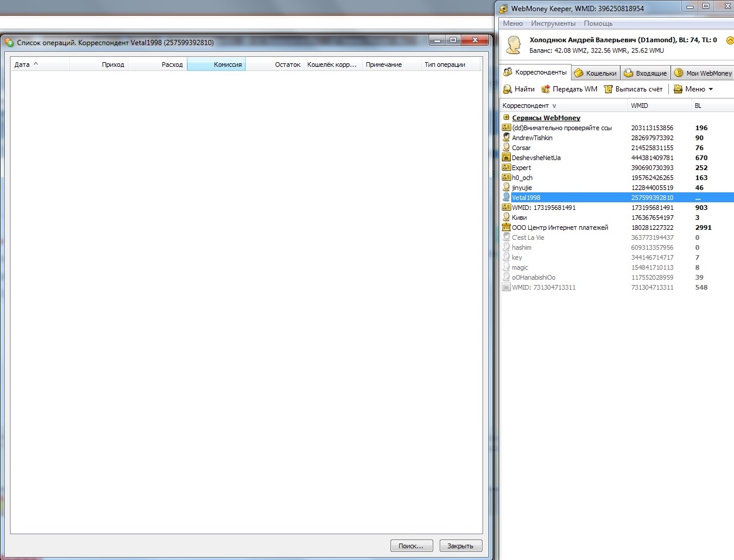Image resolution: width=734 pixels, height=560 pixels.
Task: Switch to the Входящие tab
Action: coord(645,73)
